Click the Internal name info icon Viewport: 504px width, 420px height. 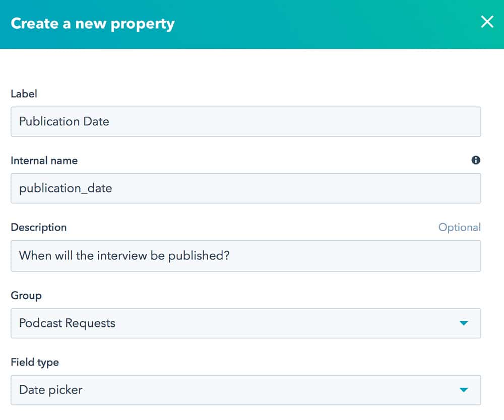(x=476, y=160)
